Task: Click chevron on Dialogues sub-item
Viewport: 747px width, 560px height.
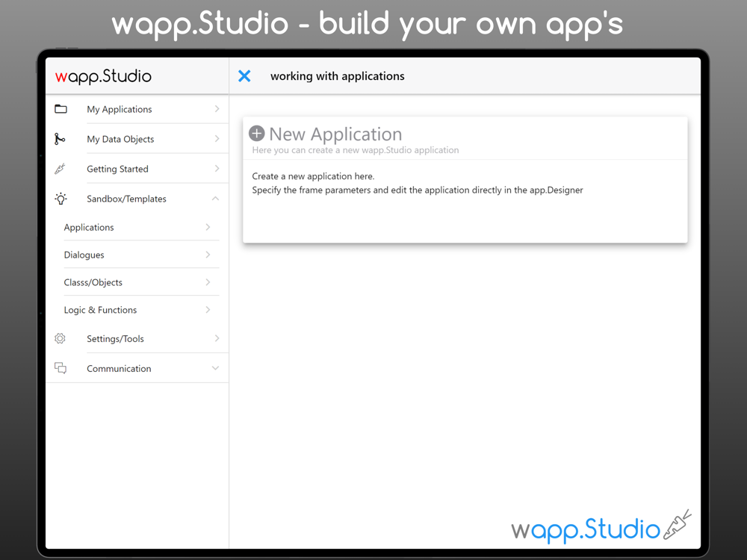Action: point(208,255)
